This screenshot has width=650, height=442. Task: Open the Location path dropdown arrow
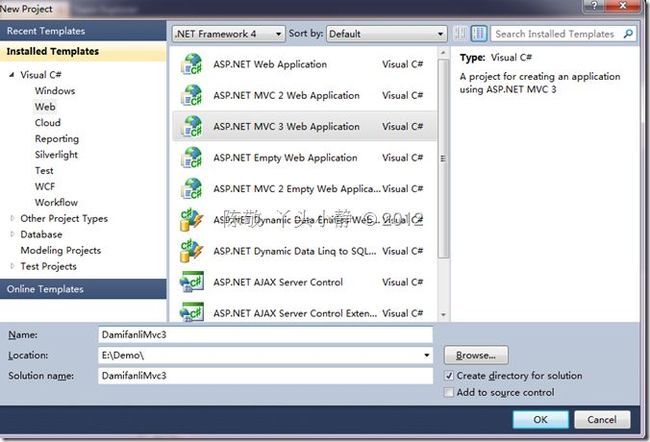[427, 355]
